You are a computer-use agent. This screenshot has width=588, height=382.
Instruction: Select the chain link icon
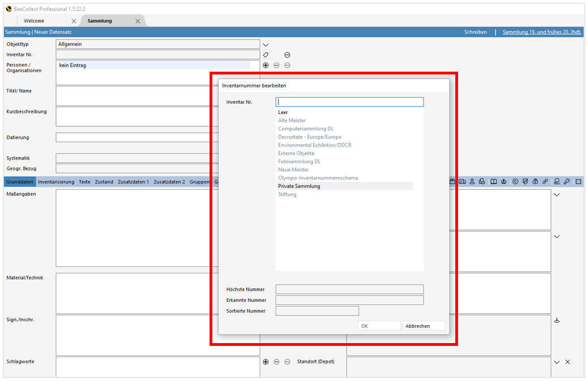pos(546,181)
